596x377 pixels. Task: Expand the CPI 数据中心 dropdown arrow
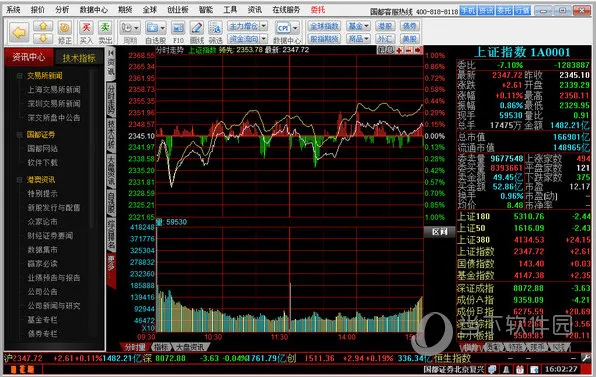coord(295,28)
